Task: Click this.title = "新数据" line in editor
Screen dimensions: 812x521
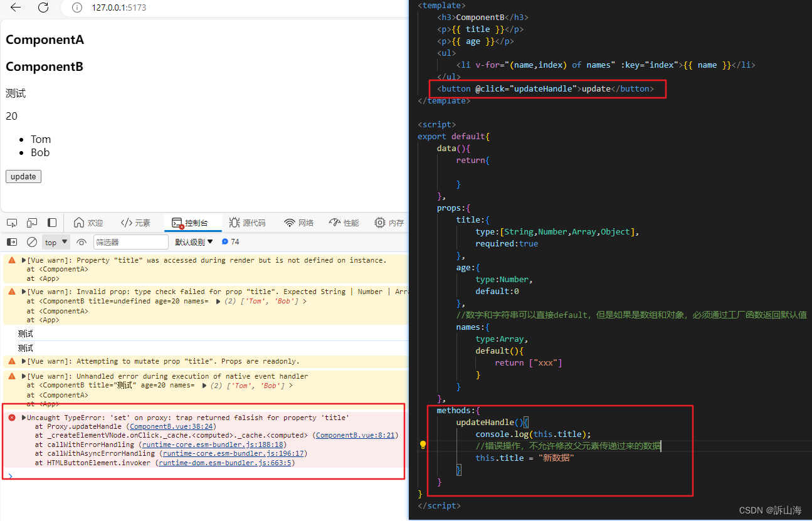Action: (525, 458)
